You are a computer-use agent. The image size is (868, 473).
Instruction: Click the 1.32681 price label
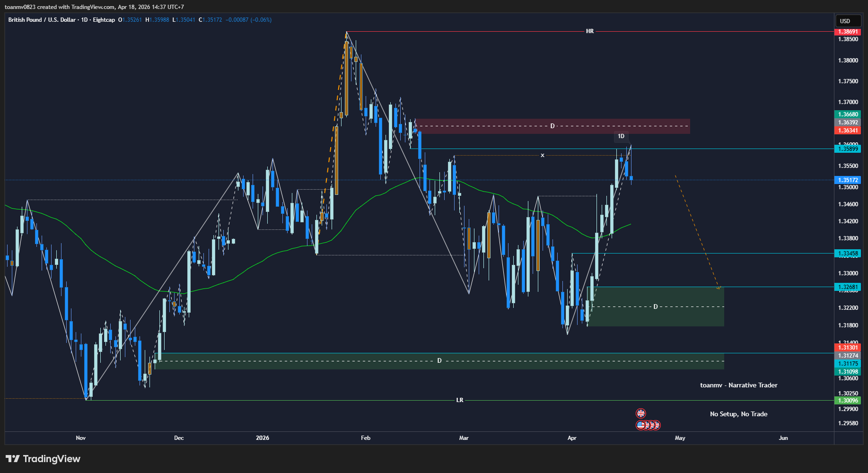pyautogui.click(x=848, y=287)
